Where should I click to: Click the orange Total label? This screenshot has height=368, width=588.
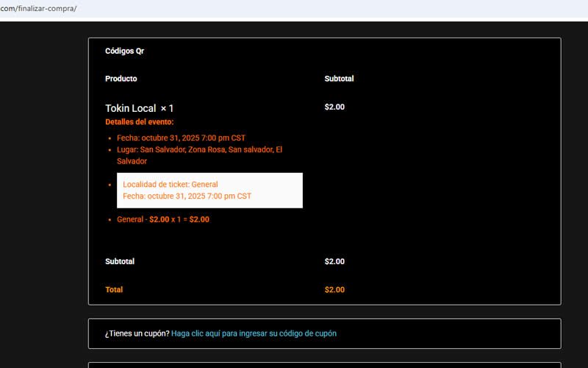[114, 290]
